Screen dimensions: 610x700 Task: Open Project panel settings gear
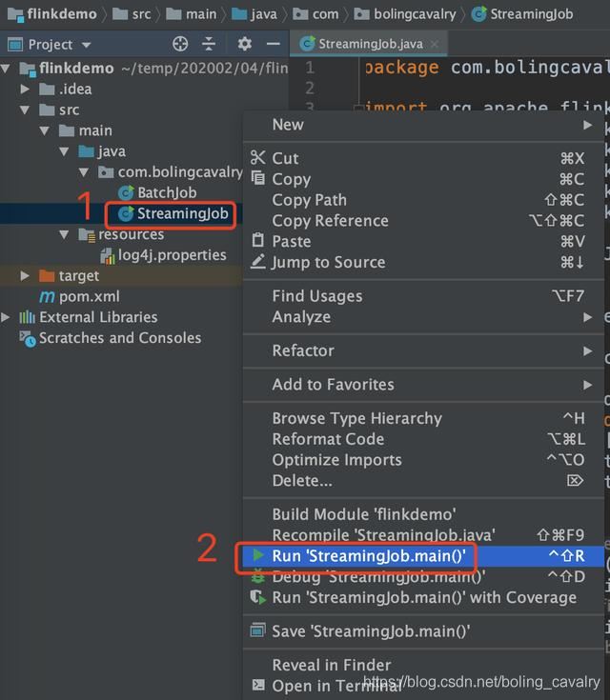pos(245,44)
